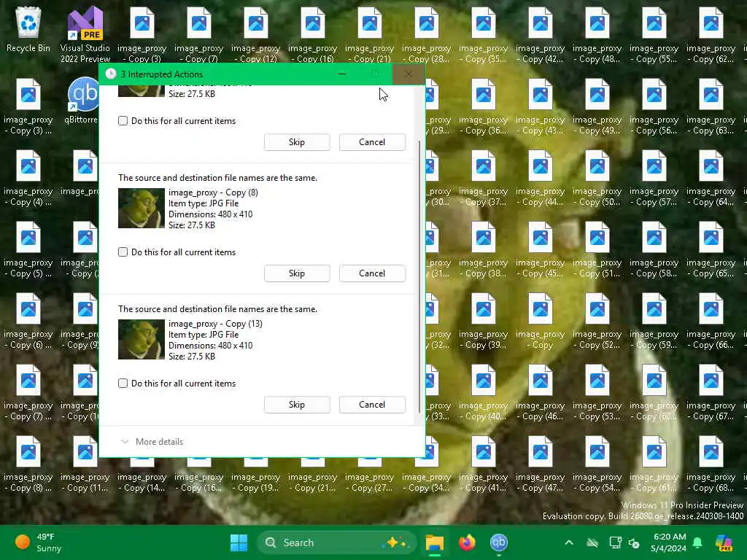
Task: Select desktop file image_proxy - Copy (54...
Action: tap(597, 463)
